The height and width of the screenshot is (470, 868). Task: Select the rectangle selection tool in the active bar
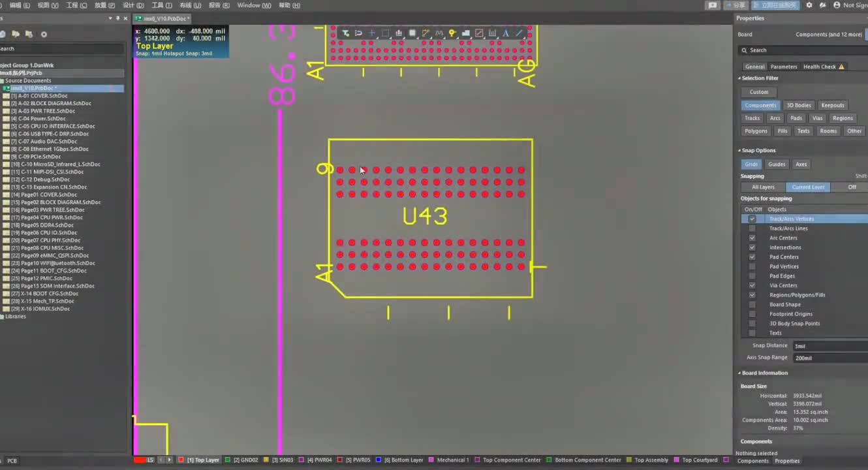click(385, 33)
